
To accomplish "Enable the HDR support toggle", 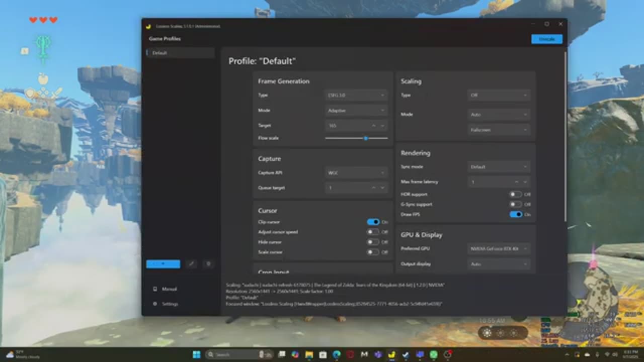I will [x=516, y=194].
